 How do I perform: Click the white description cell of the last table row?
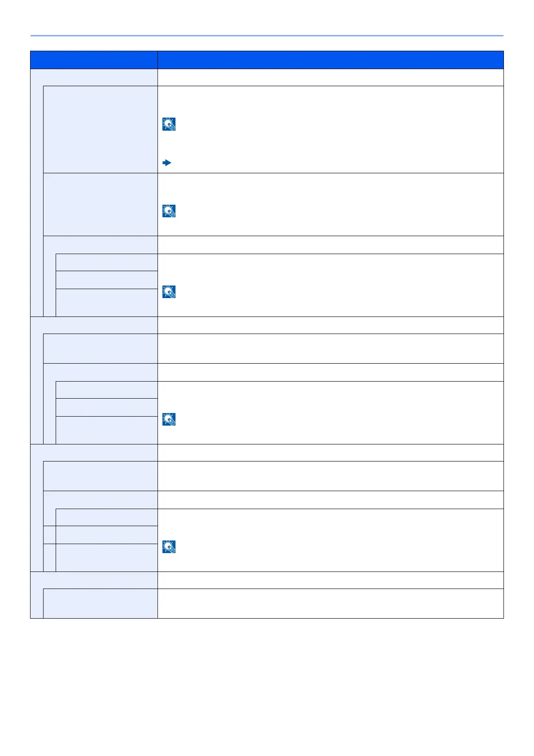(x=330, y=603)
